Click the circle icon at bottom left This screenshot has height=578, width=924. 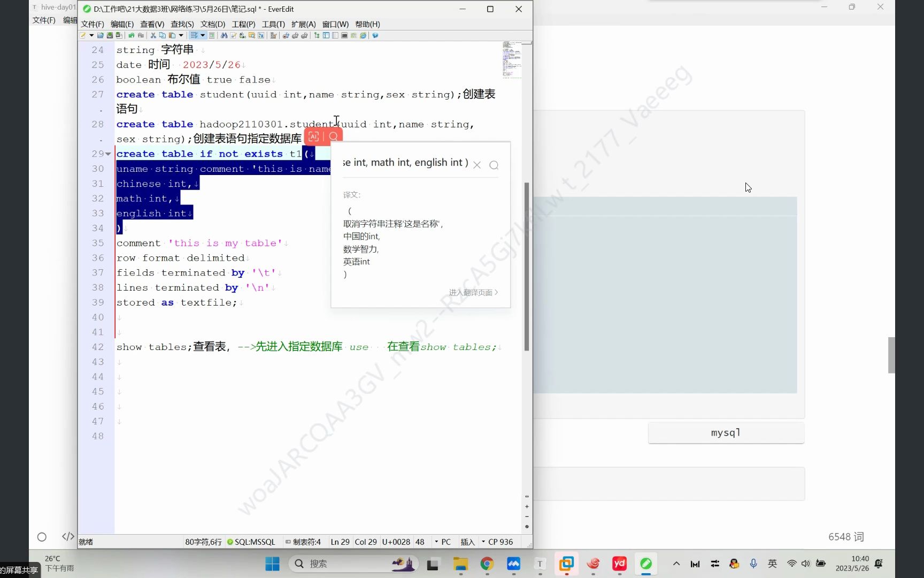[x=42, y=537]
